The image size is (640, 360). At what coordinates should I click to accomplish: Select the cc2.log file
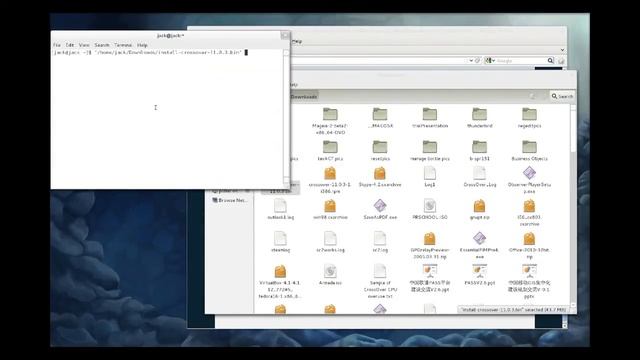click(x=380, y=242)
